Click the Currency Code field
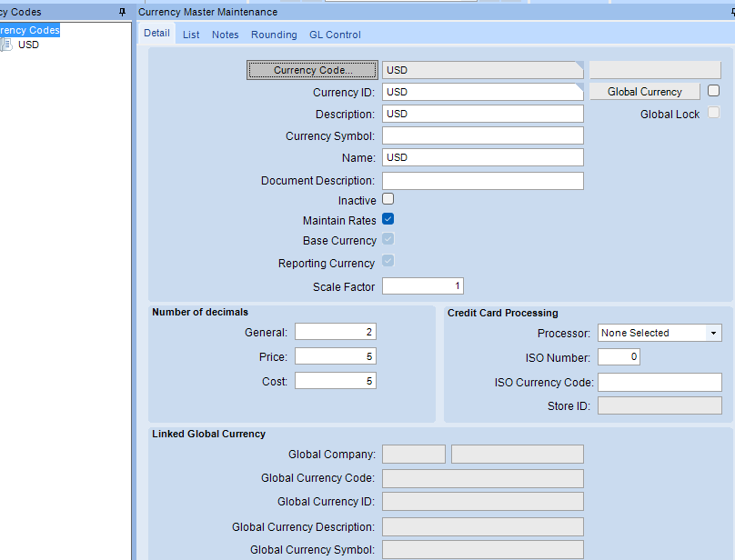The width and height of the screenshot is (735, 560). (x=483, y=70)
